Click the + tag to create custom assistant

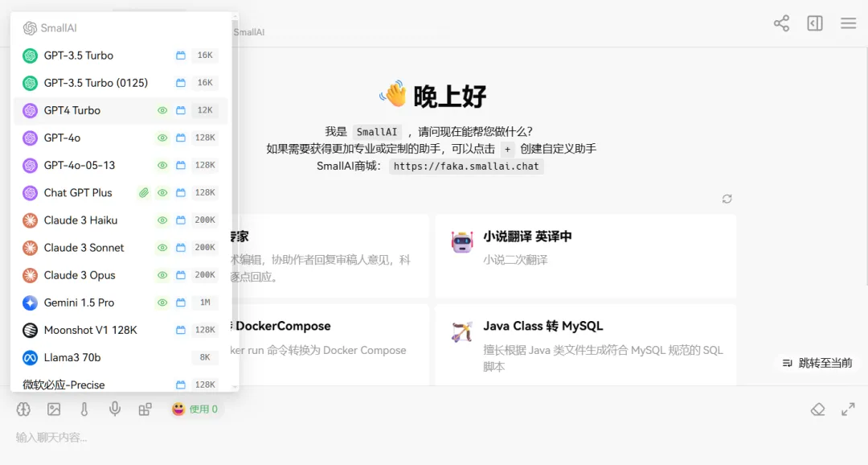tap(507, 149)
